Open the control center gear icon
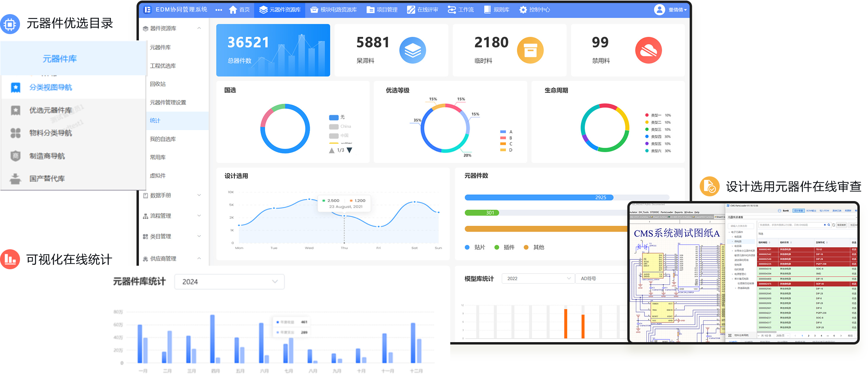This screenshot has width=868, height=388. click(x=523, y=10)
